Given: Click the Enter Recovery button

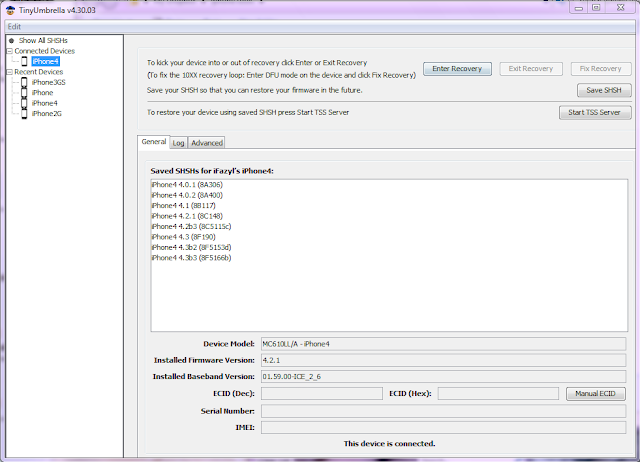Looking at the screenshot, I should coord(457,69).
